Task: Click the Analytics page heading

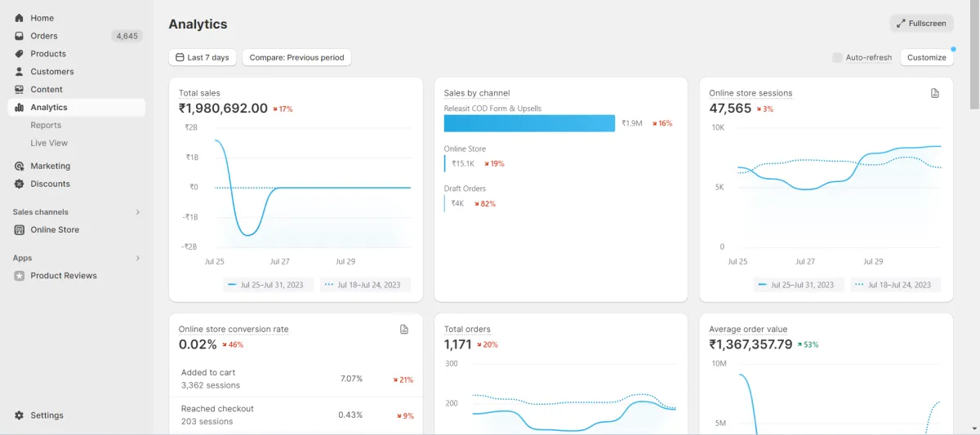Action: [x=198, y=24]
